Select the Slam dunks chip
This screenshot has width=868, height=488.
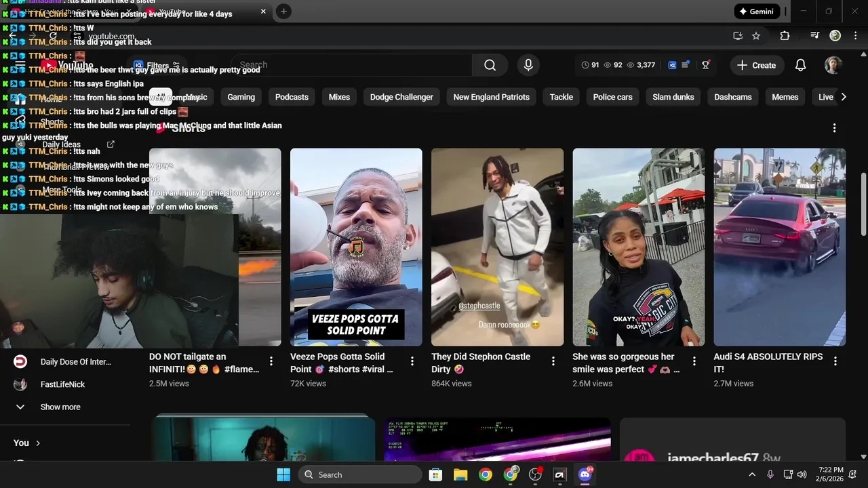[x=673, y=97]
